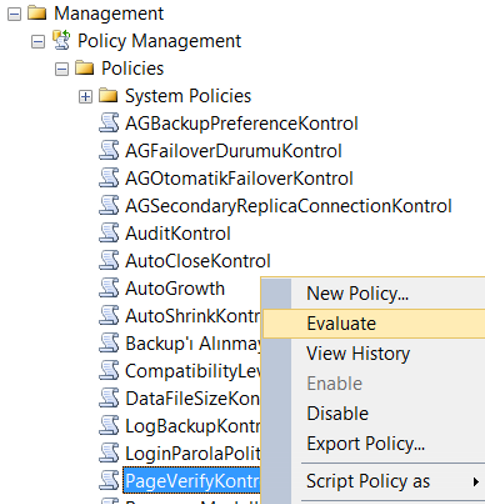Click the Management folder icon
This screenshot has width=485, height=504.
click(37, 13)
